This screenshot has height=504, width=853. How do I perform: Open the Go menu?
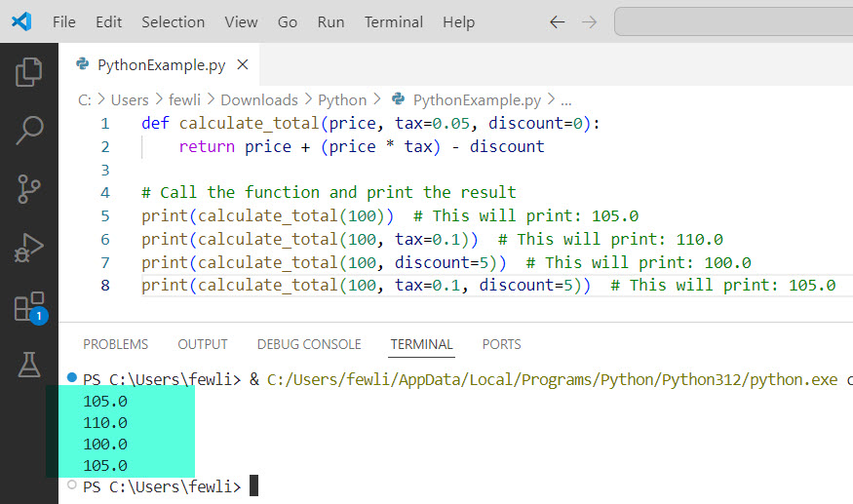point(288,22)
